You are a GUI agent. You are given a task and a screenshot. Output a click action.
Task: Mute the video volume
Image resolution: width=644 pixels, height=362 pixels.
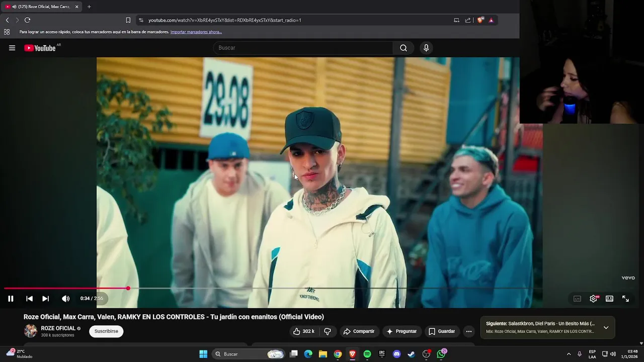point(65,299)
